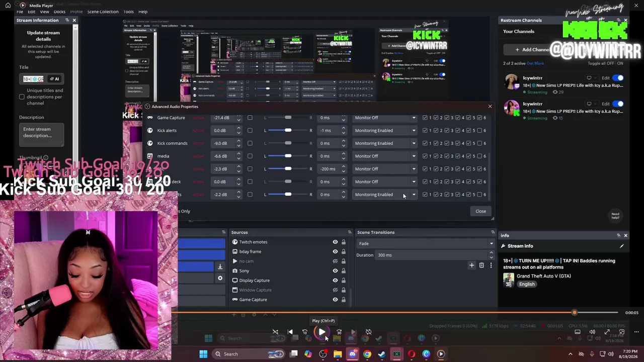
Task: Open the Help menu in OBS
Action: click(143, 12)
